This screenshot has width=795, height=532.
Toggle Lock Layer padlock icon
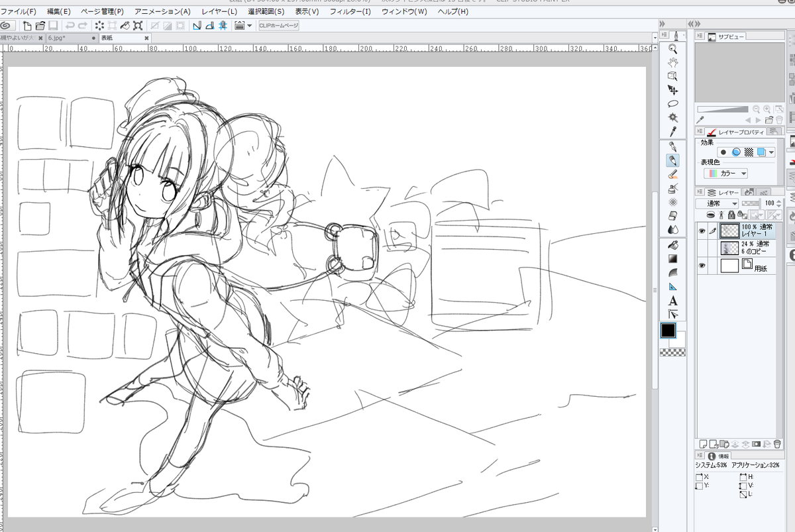731,215
